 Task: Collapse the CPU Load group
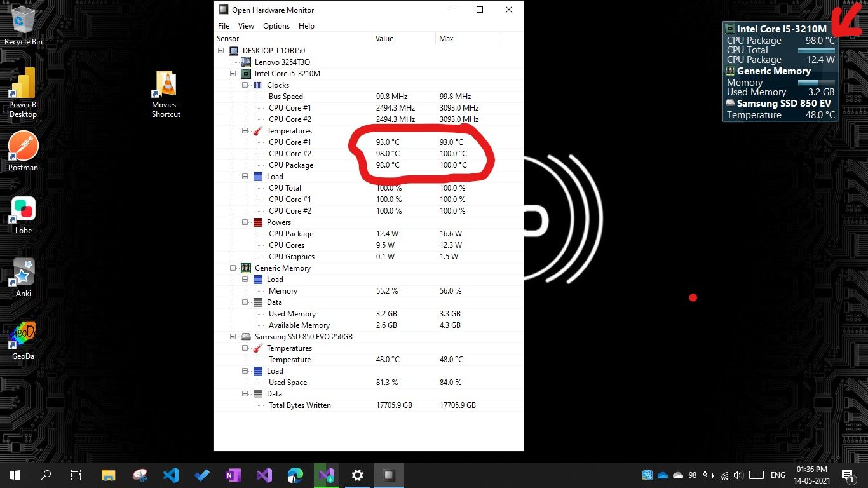click(245, 177)
